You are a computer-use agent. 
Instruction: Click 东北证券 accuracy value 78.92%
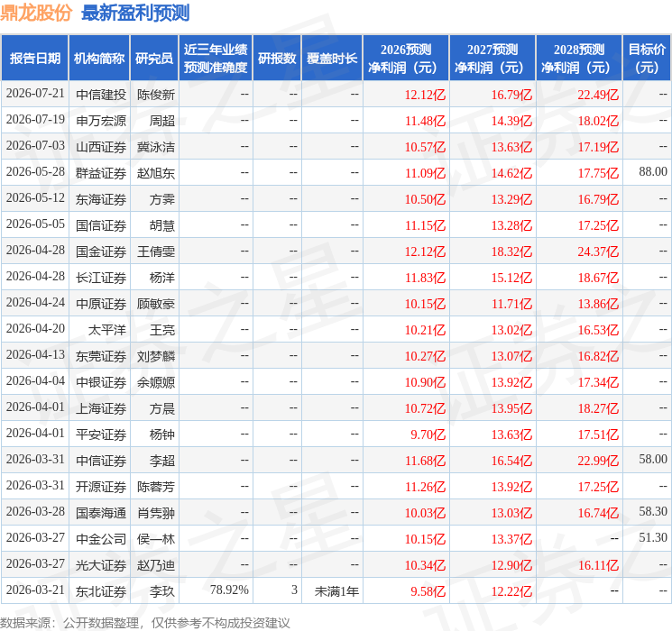(x=229, y=590)
